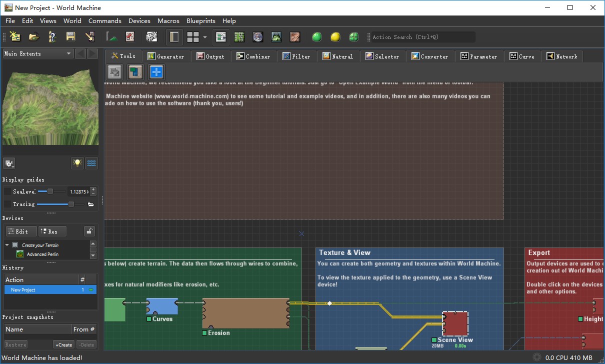Image resolution: width=605 pixels, height=364 pixels.
Task: Enable the Tracing checkbox
Action: 7,204
